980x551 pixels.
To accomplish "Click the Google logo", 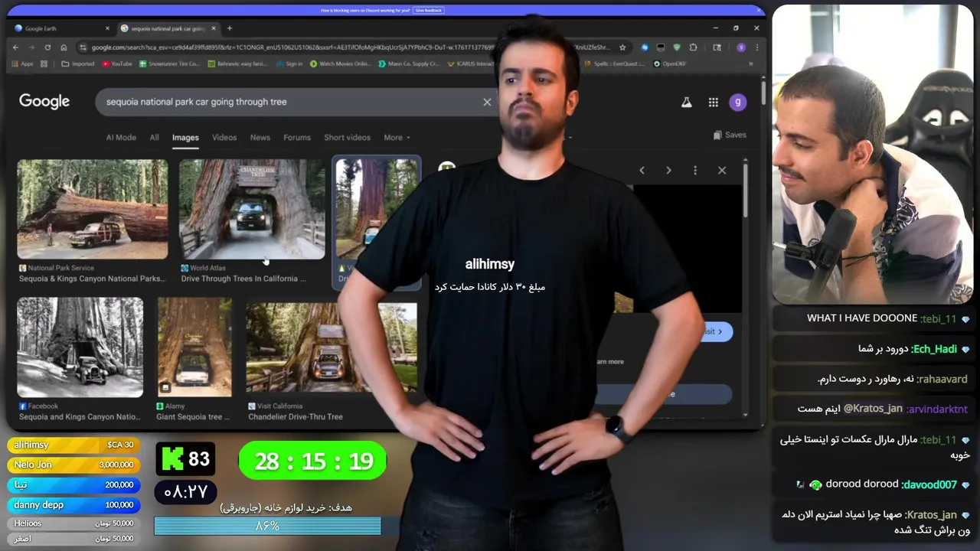I will (x=44, y=102).
